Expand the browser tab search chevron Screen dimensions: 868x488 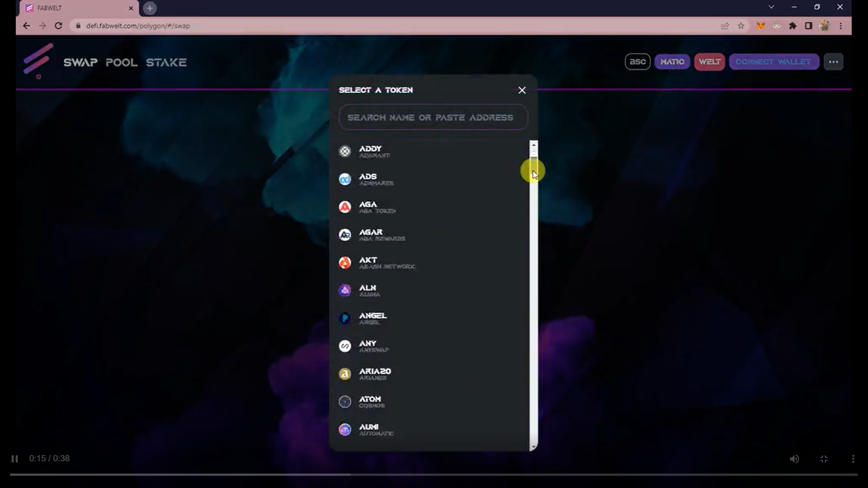[x=771, y=7]
